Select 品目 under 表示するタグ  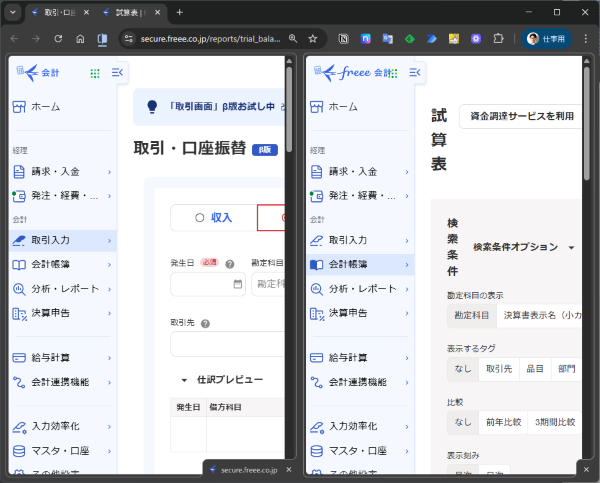[535, 368]
